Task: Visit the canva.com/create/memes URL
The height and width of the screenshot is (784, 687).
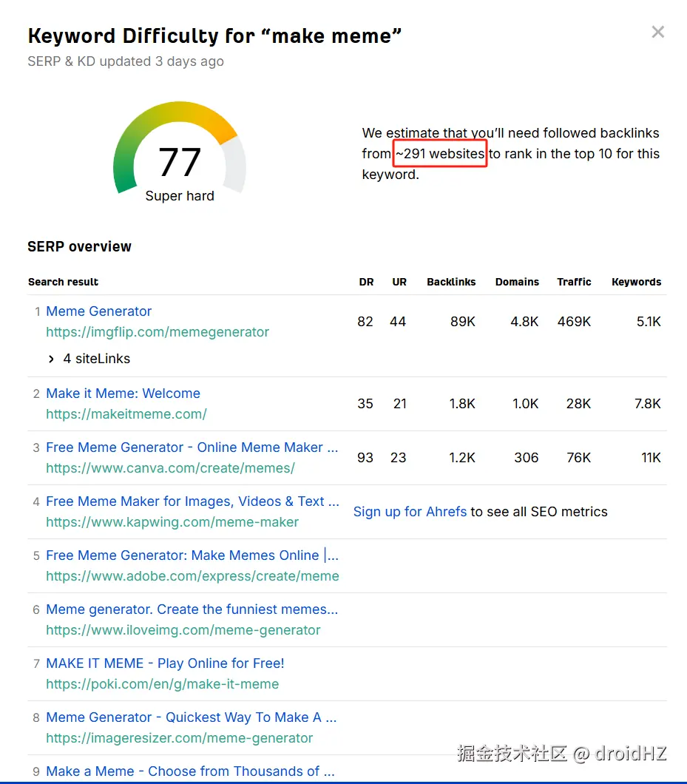Action: tap(170, 468)
